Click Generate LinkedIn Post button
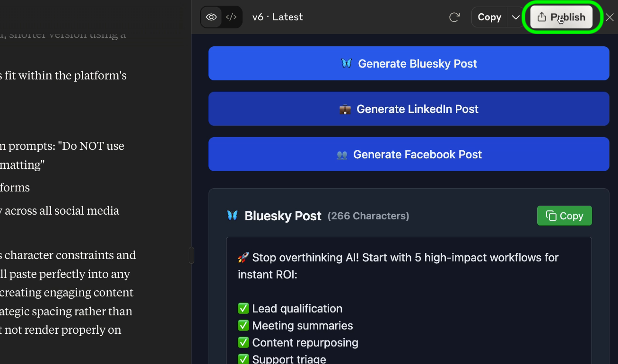 409,109
